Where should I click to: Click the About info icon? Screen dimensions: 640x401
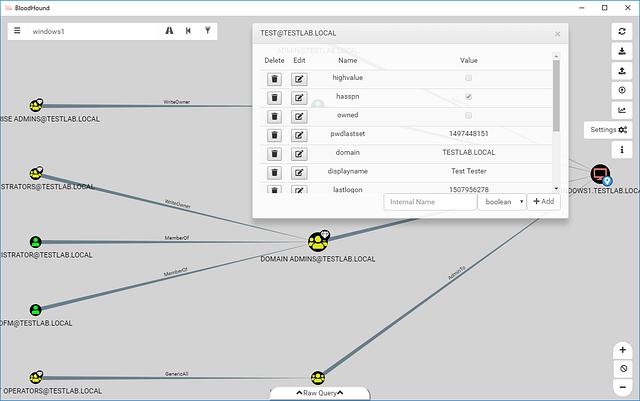[x=622, y=150]
